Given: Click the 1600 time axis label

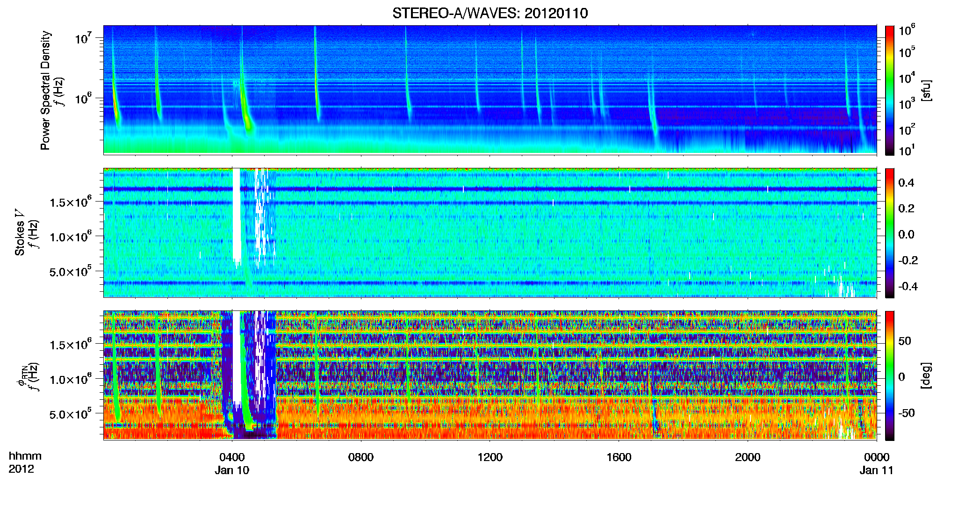Looking at the screenshot, I should 619,457.
